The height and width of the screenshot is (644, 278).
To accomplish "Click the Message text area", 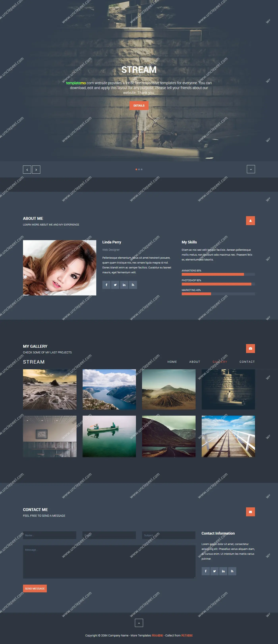I will click(109, 562).
